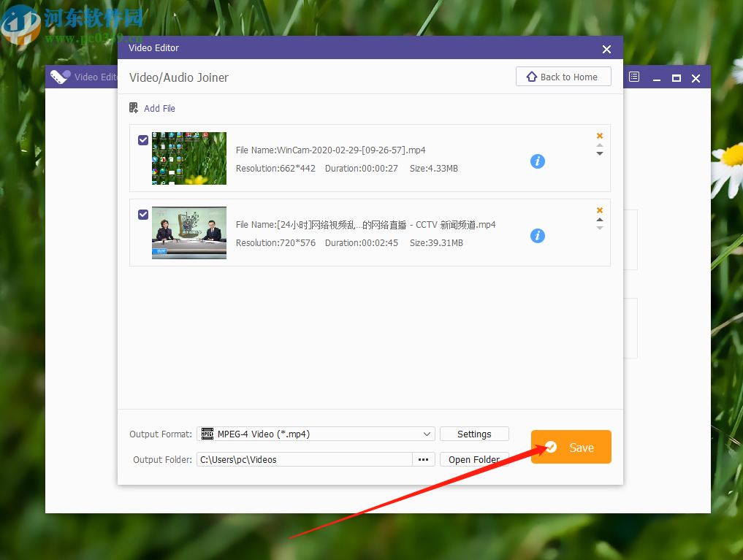Click the home icon on Back to Home

click(532, 76)
